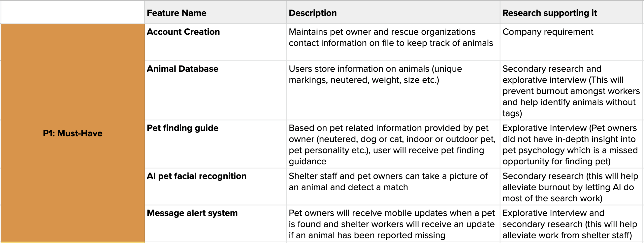
Task: Select the Description header cell
Action: (393, 13)
